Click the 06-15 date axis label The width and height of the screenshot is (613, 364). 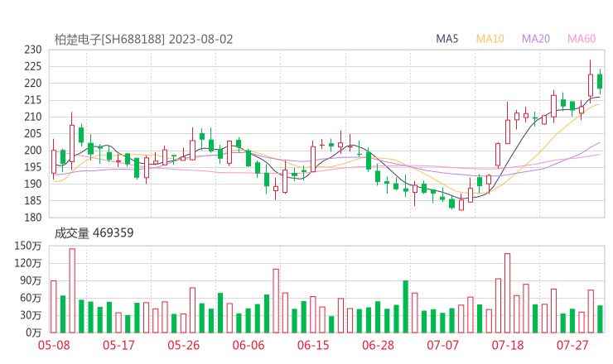[x=313, y=345]
